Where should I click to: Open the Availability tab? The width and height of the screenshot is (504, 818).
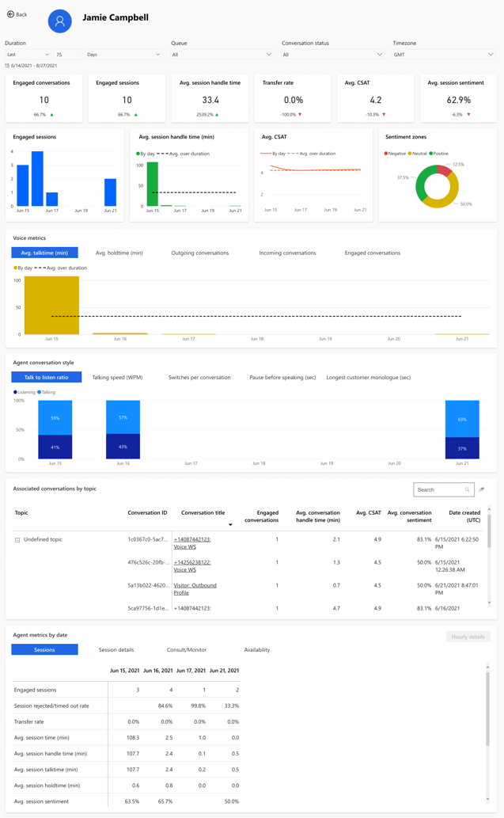[257, 649]
